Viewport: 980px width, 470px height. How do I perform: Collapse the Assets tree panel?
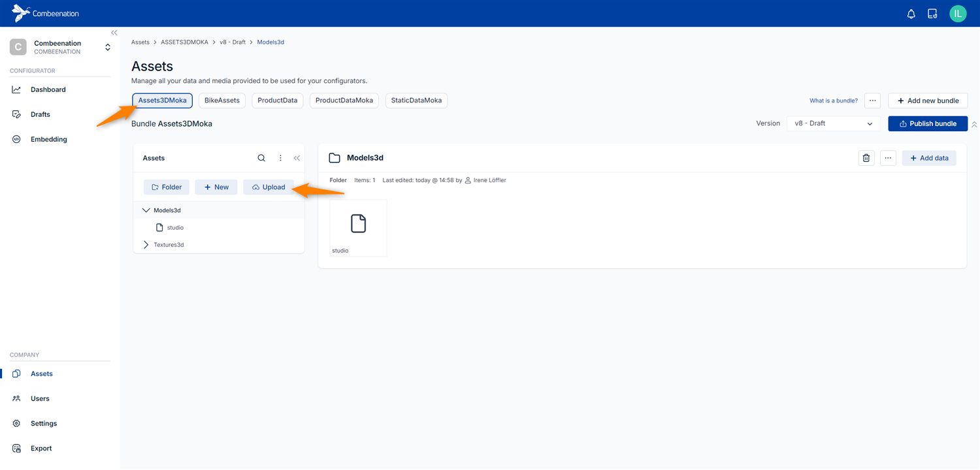(x=297, y=158)
